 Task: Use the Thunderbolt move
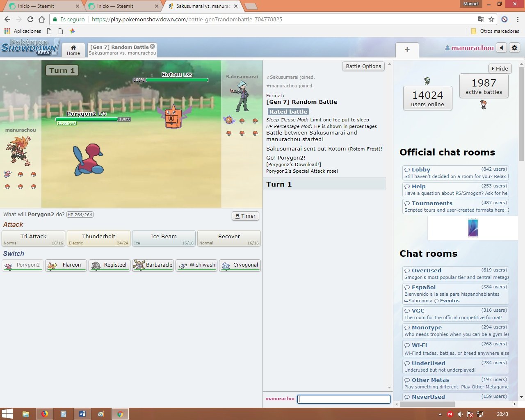click(x=98, y=238)
